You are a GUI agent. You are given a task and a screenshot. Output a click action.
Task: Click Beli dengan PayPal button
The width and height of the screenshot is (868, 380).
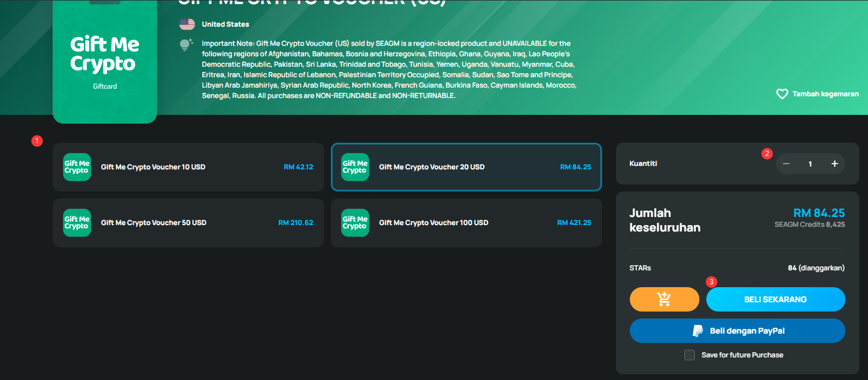coord(738,331)
